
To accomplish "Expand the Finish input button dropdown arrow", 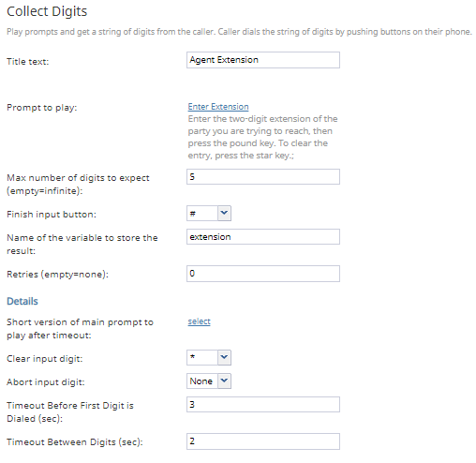I will [224, 214].
